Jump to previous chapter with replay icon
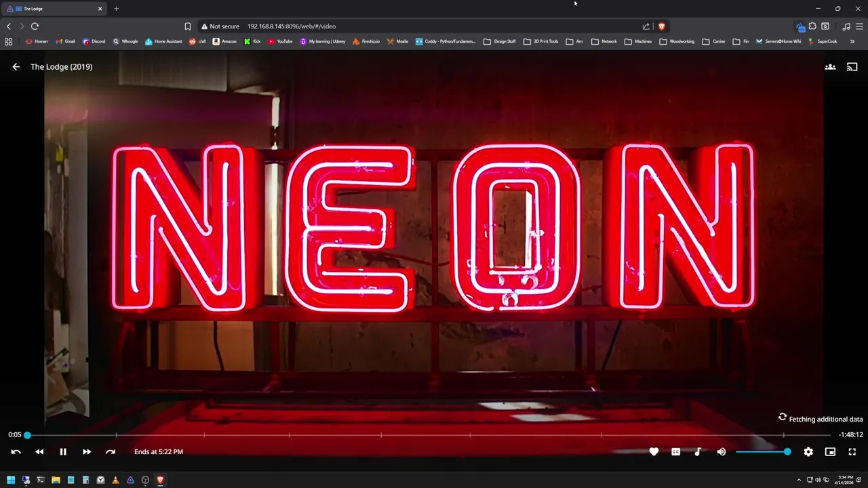The image size is (868, 488). (16, 451)
